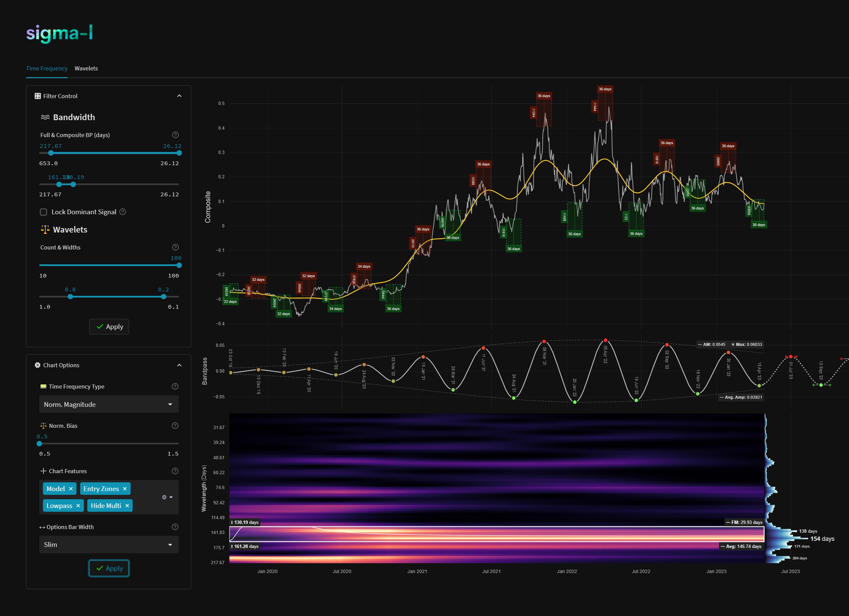
Task: Open help for Time Frequency Type
Action: click(x=175, y=387)
